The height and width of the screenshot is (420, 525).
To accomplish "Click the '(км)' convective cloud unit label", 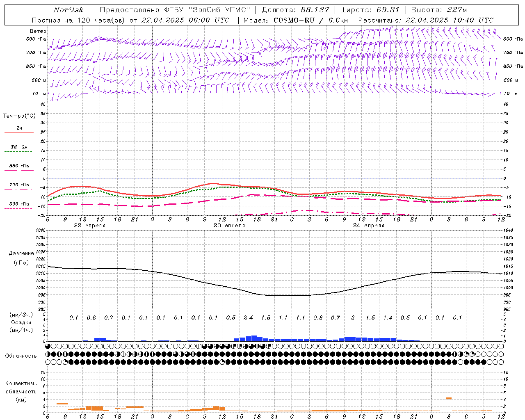I will click(x=21, y=399).
